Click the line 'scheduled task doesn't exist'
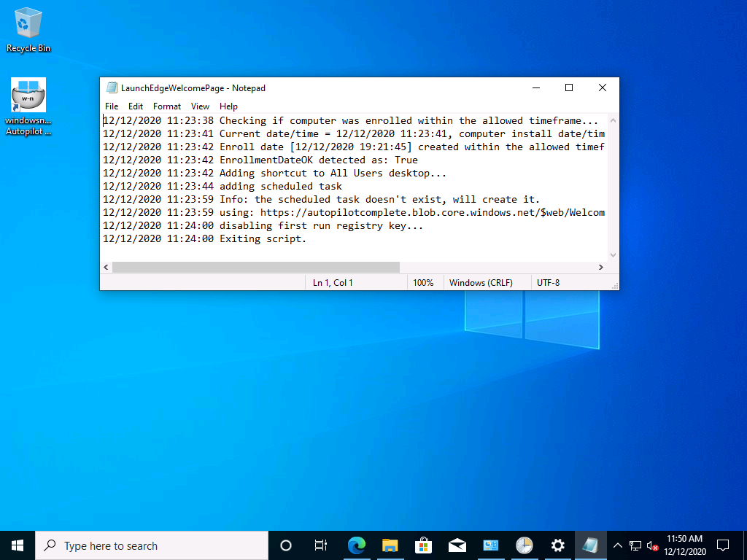This screenshot has width=747, height=560. 321,199
